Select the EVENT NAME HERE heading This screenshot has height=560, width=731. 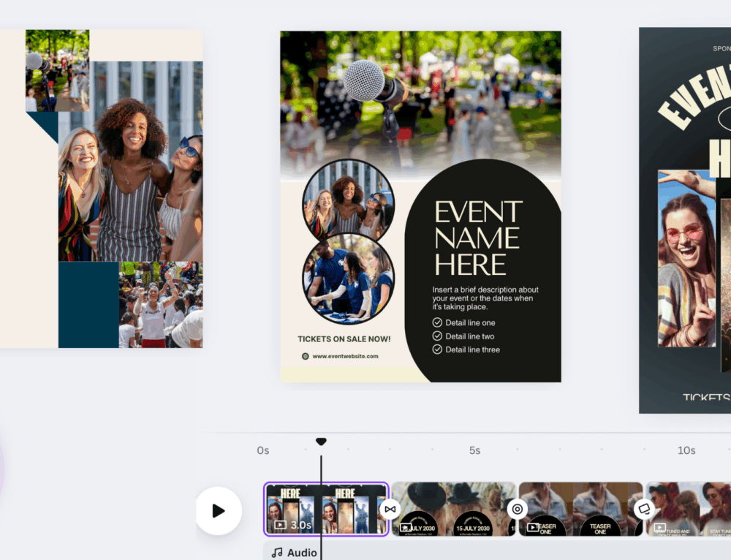[478, 238]
